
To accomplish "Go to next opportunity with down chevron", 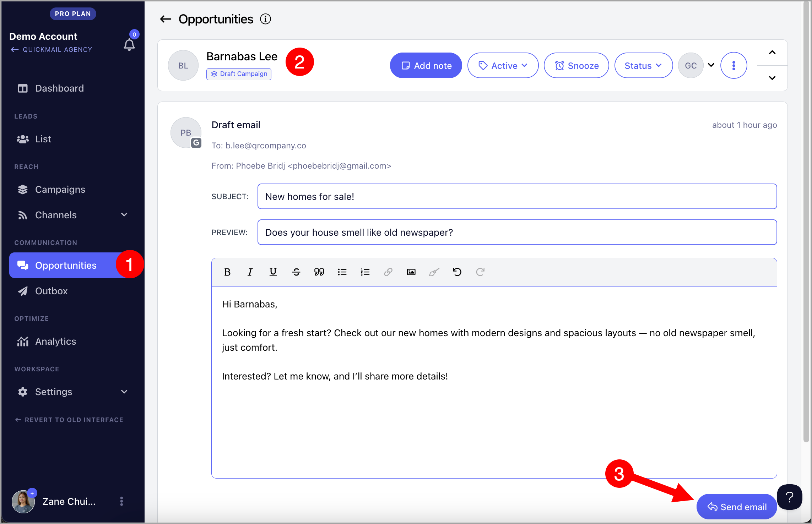I will (772, 78).
